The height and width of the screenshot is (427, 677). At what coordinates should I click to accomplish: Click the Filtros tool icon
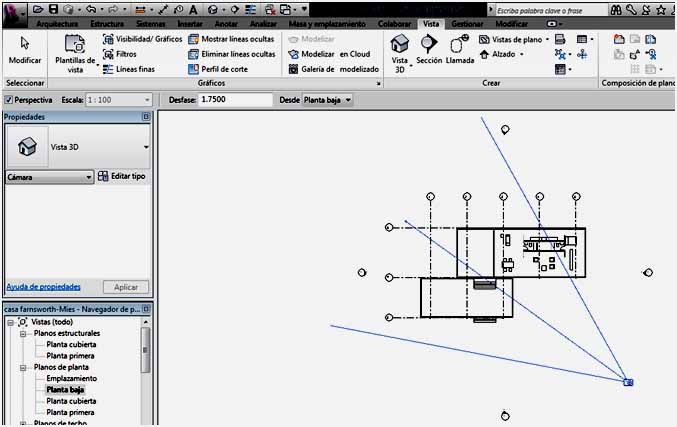(x=109, y=54)
